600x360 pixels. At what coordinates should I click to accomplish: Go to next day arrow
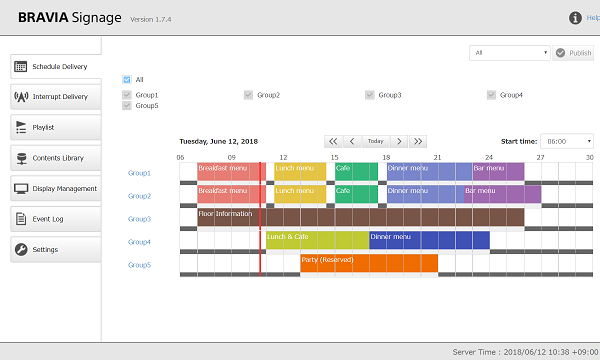[x=399, y=142]
